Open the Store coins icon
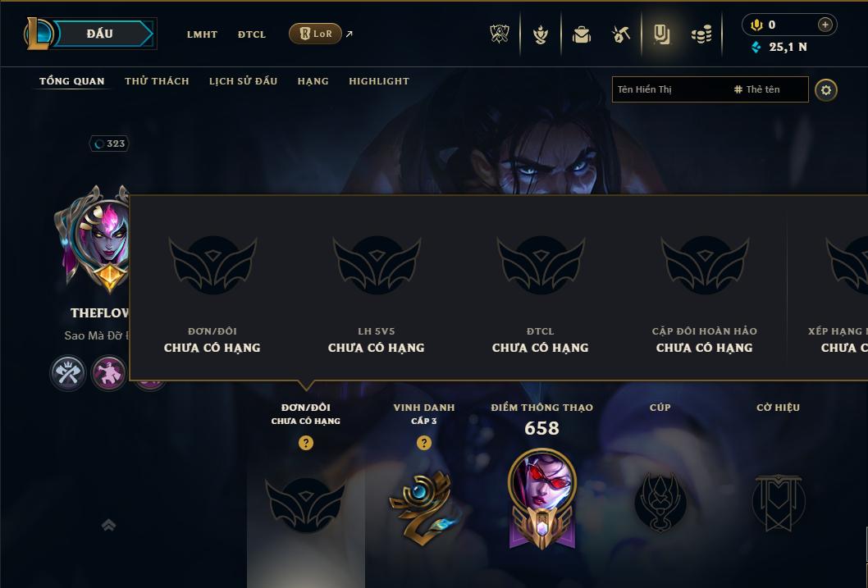868x588 pixels. tap(701, 34)
